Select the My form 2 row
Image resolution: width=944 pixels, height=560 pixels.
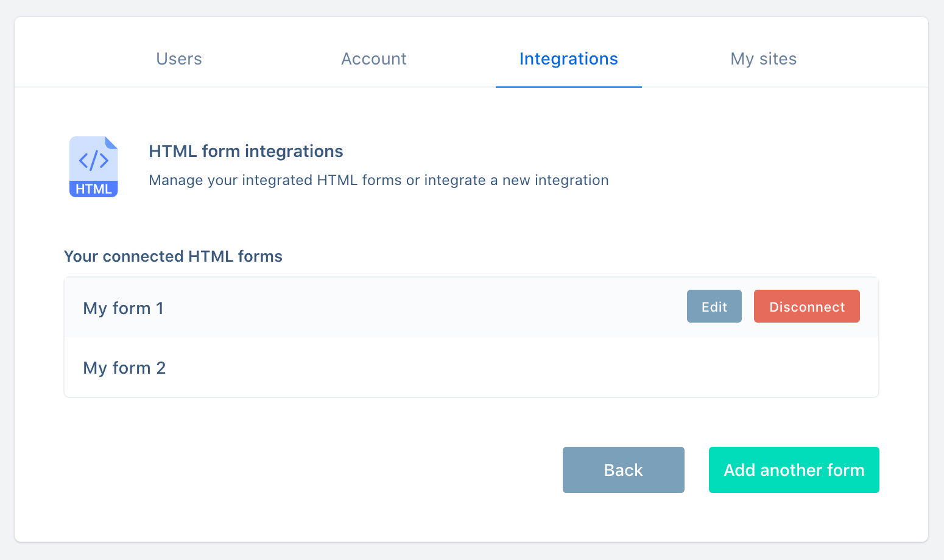471,367
